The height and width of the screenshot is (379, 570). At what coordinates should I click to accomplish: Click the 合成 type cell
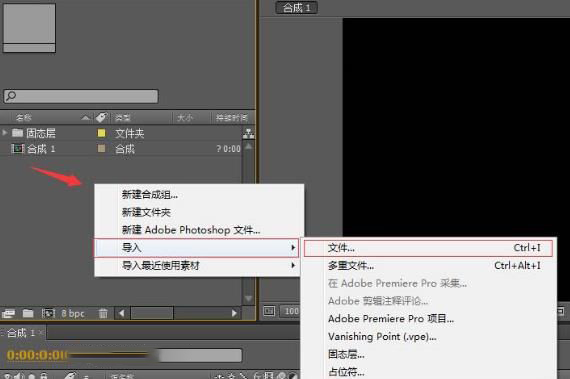tap(125, 149)
